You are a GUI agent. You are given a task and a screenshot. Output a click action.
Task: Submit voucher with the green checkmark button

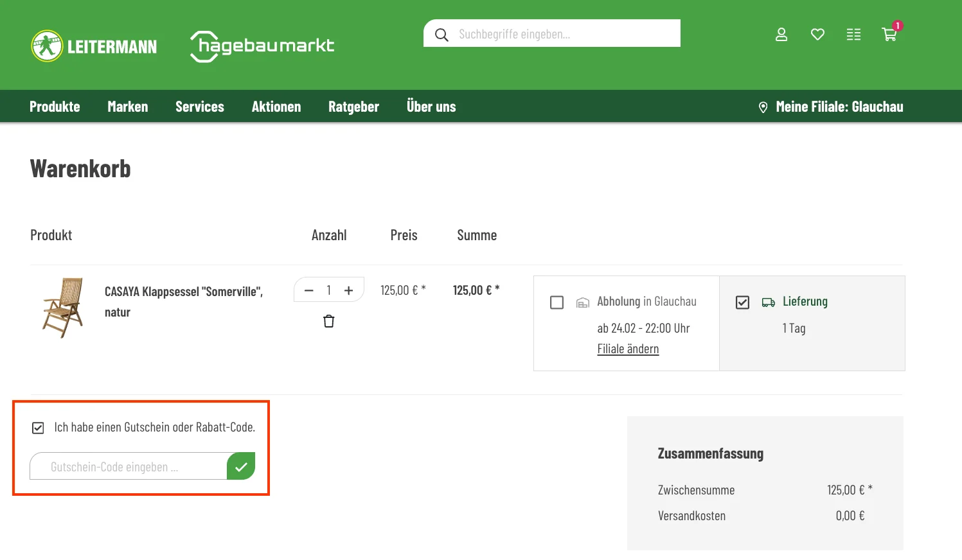[241, 466]
